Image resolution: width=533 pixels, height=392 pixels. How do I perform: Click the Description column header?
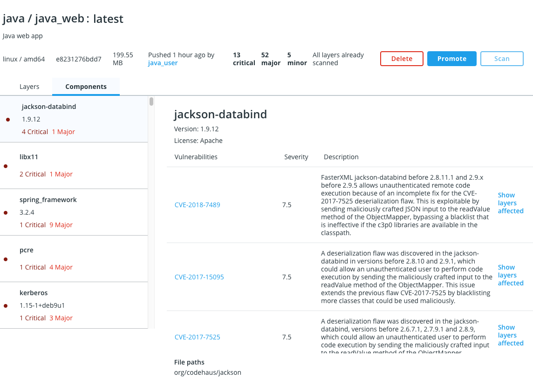(x=341, y=157)
